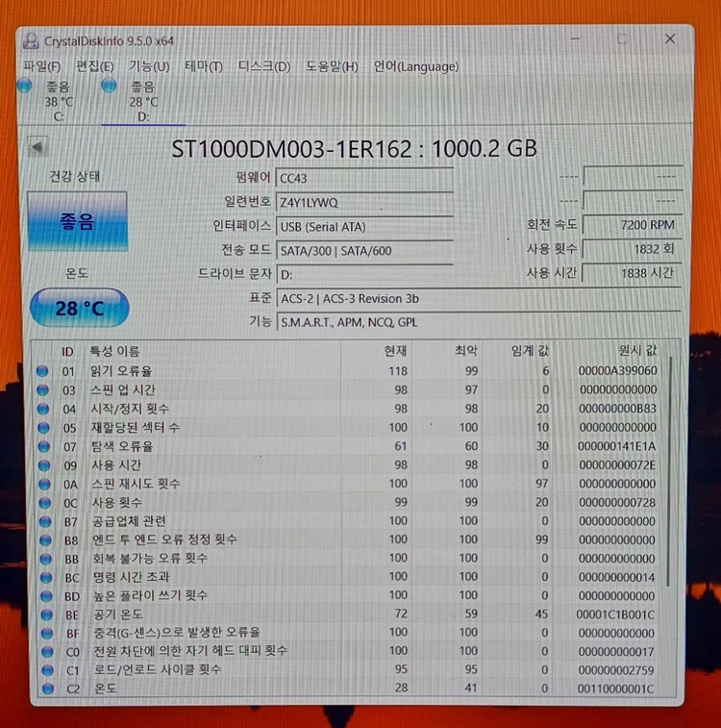This screenshot has height=728, width=721.
Task: Open the 편집(E) menu
Action: point(94,67)
